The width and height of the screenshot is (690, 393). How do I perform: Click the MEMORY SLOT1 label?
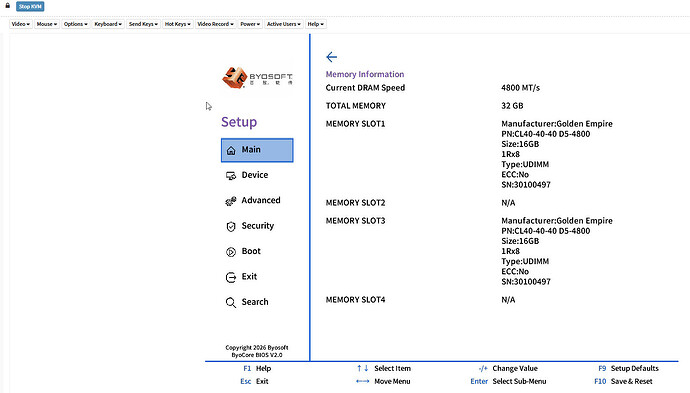(355, 124)
